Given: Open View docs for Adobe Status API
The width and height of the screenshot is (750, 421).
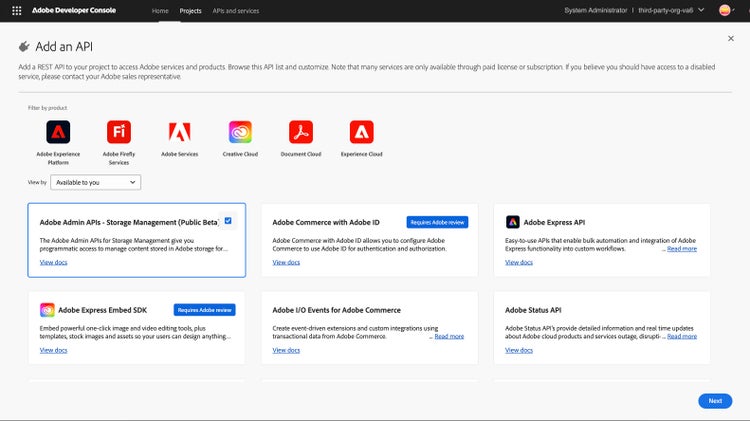Looking at the screenshot, I should point(518,350).
